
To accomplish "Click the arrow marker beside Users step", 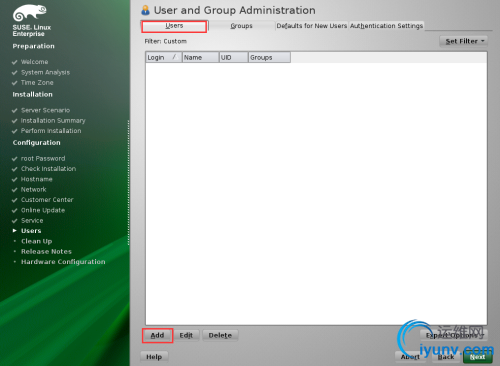I will tap(15, 231).
